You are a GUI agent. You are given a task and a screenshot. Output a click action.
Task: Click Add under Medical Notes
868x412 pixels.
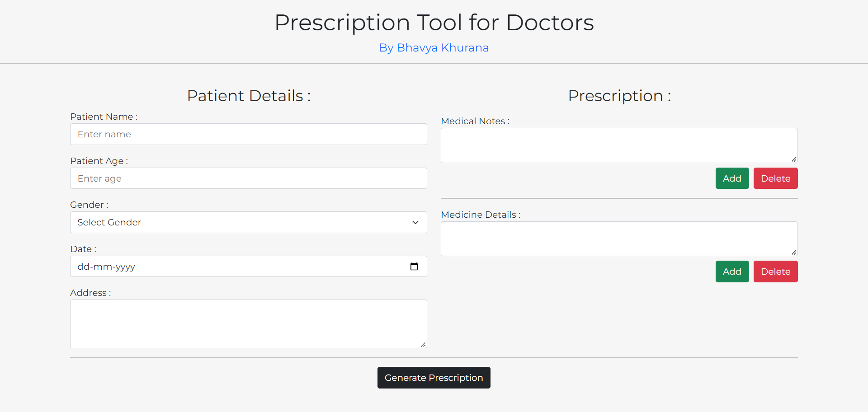(x=731, y=178)
